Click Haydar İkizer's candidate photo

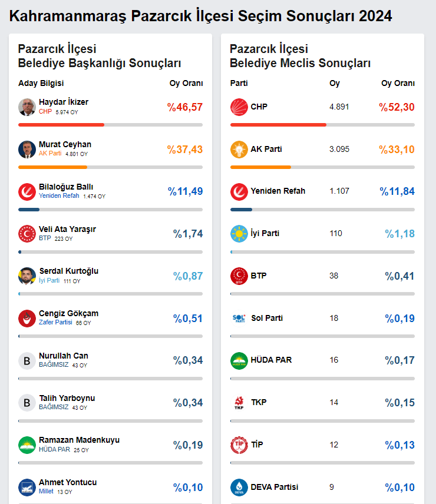pyautogui.click(x=27, y=107)
